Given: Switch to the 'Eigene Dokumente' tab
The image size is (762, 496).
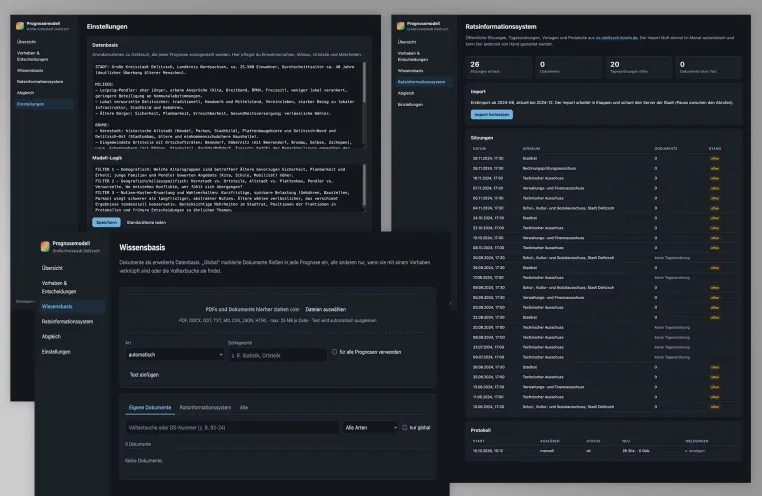Looking at the screenshot, I should point(150,408).
